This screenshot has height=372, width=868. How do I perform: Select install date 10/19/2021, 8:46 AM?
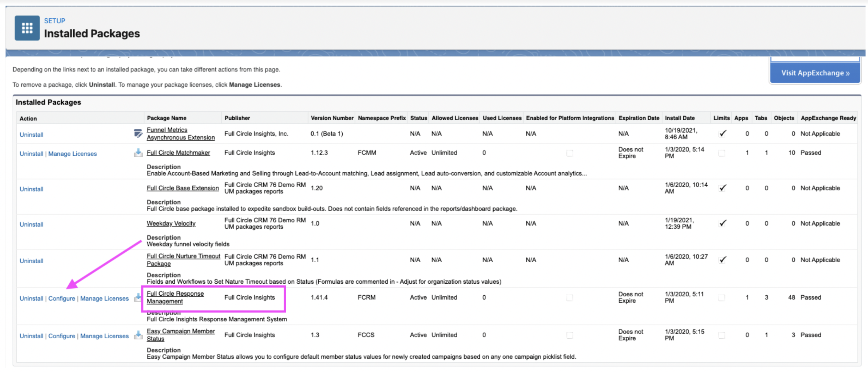(x=681, y=134)
